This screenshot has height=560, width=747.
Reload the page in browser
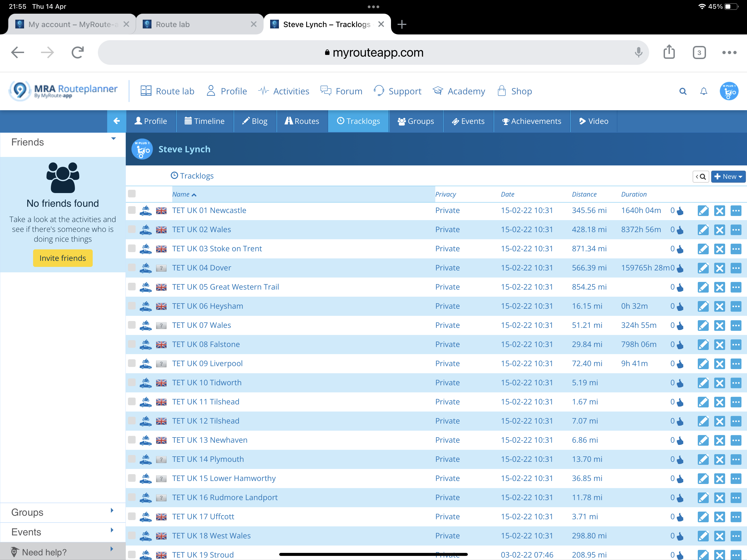tap(78, 53)
